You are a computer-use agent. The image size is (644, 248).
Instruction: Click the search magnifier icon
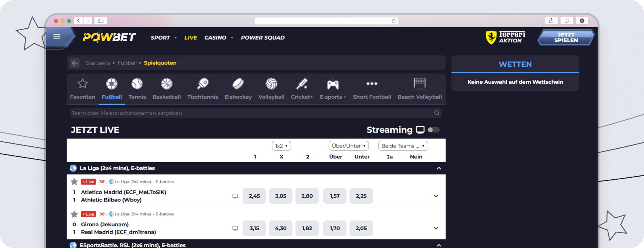tap(437, 113)
